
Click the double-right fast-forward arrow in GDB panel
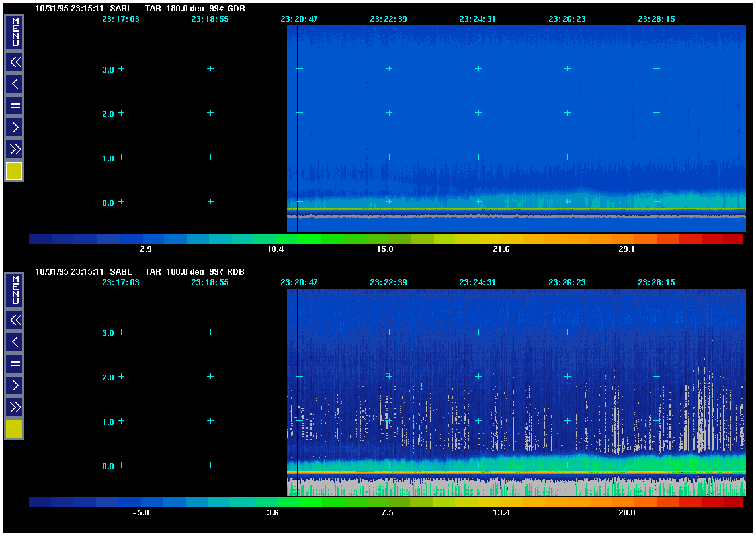[x=15, y=149]
